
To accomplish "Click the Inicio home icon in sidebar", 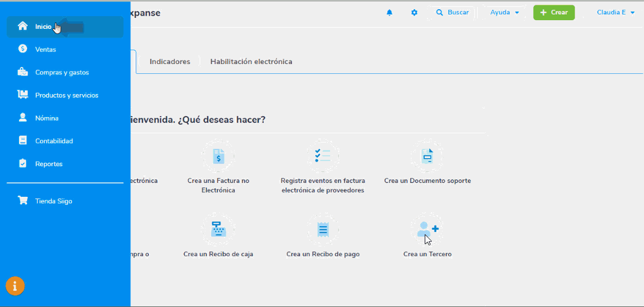I will pyautogui.click(x=23, y=26).
